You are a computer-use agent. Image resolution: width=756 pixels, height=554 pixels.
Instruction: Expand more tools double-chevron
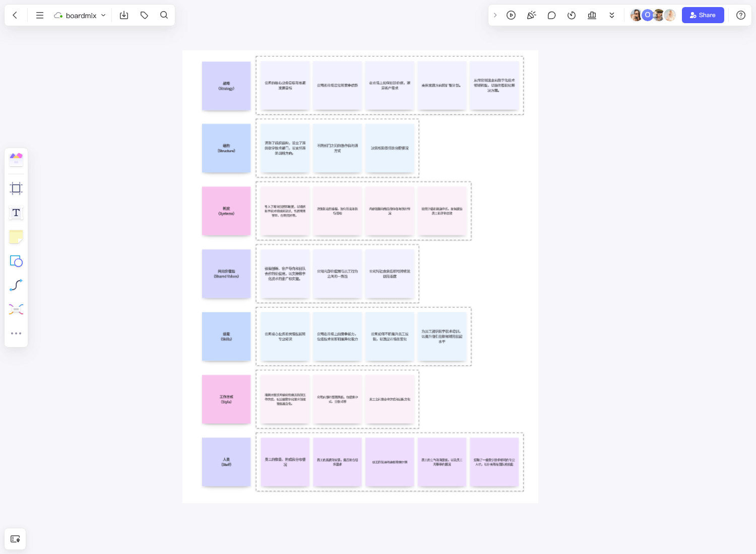612,15
